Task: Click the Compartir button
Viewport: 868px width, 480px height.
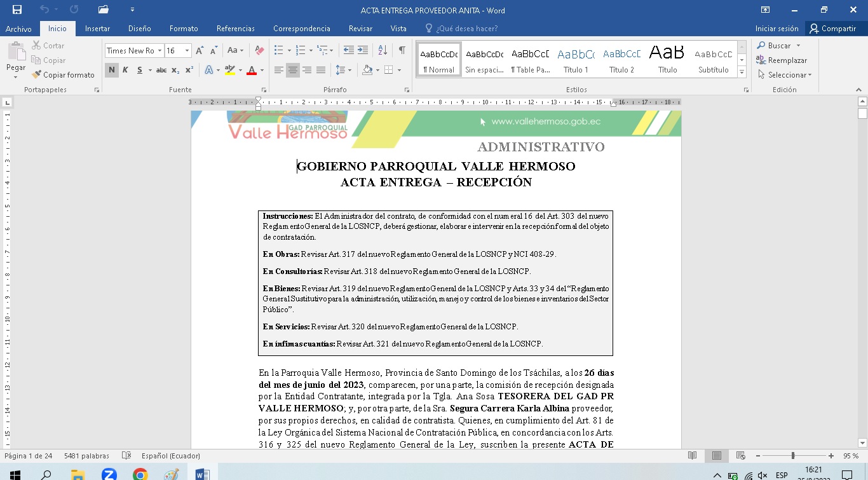Action: coord(832,29)
